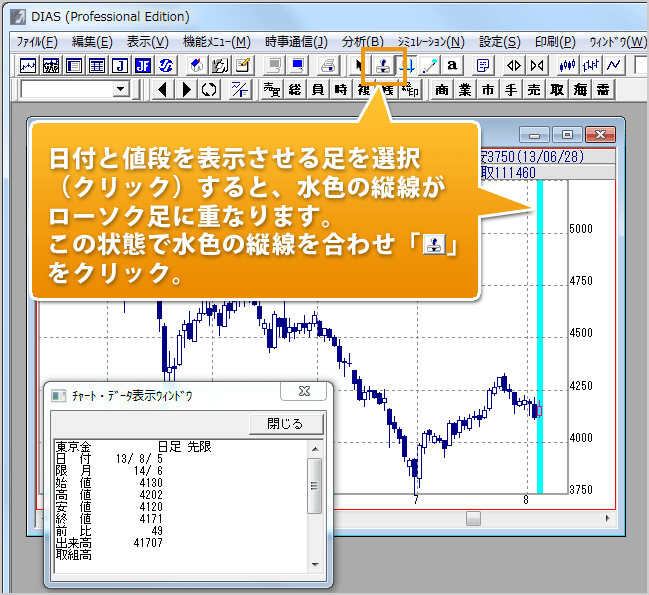The height and width of the screenshot is (595, 649).
Task: Open the combo box dropdown arrow
Action: tap(121, 90)
